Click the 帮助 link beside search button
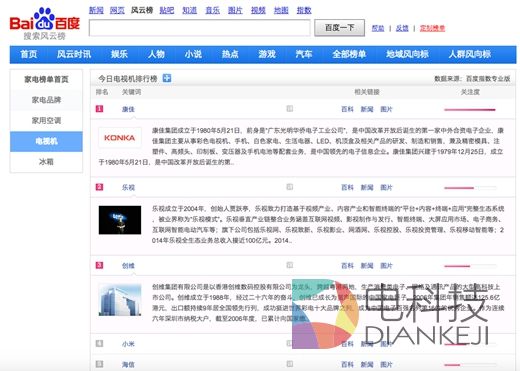Viewport: 520px width, 371px height. [x=378, y=28]
